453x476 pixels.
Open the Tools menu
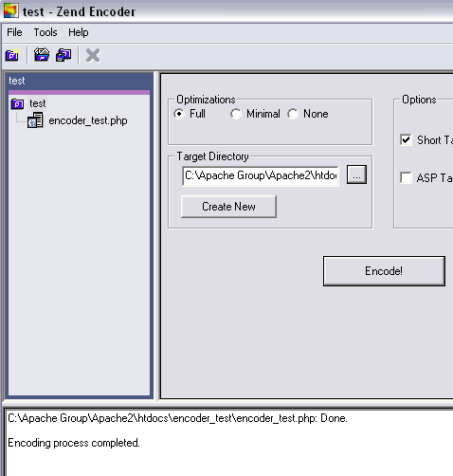pos(45,32)
